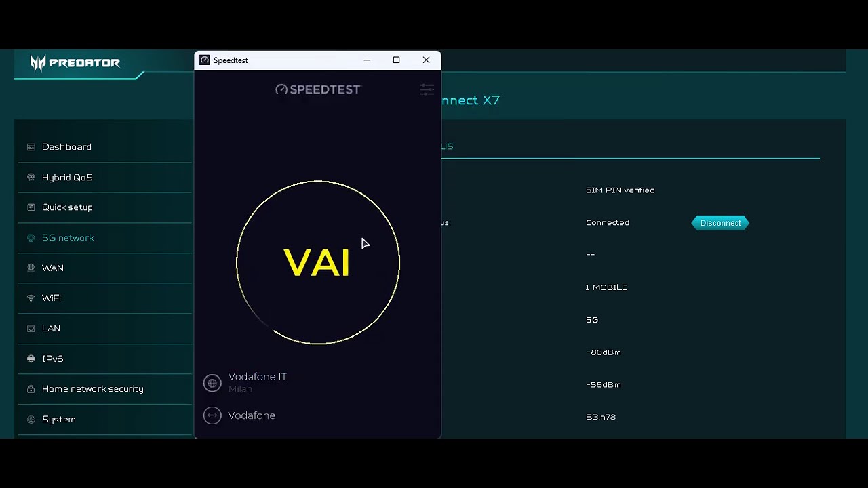Close the Speedtest window
The image size is (868, 488).
(x=426, y=60)
